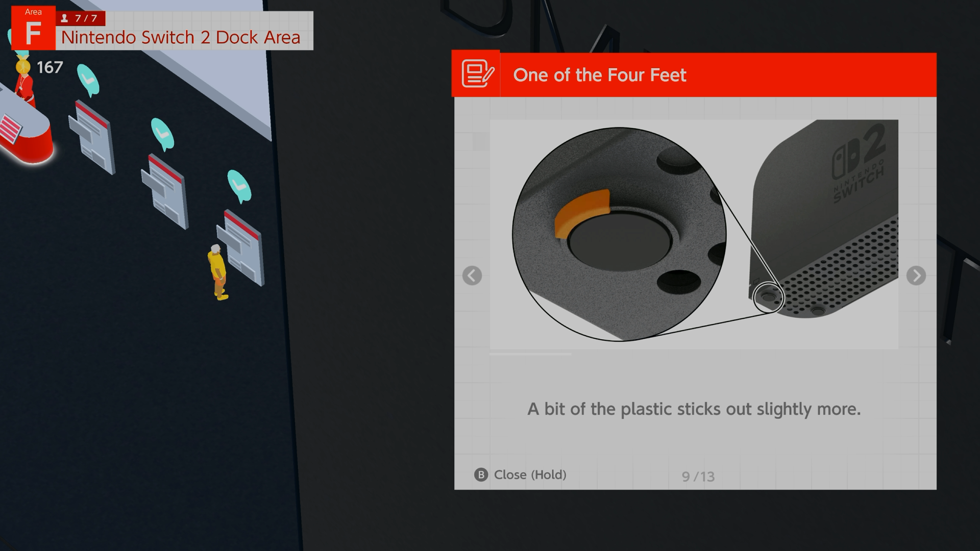This screenshot has width=980, height=551.
Task: Click the third teal checkmark speech bubble
Action: point(238,186)
